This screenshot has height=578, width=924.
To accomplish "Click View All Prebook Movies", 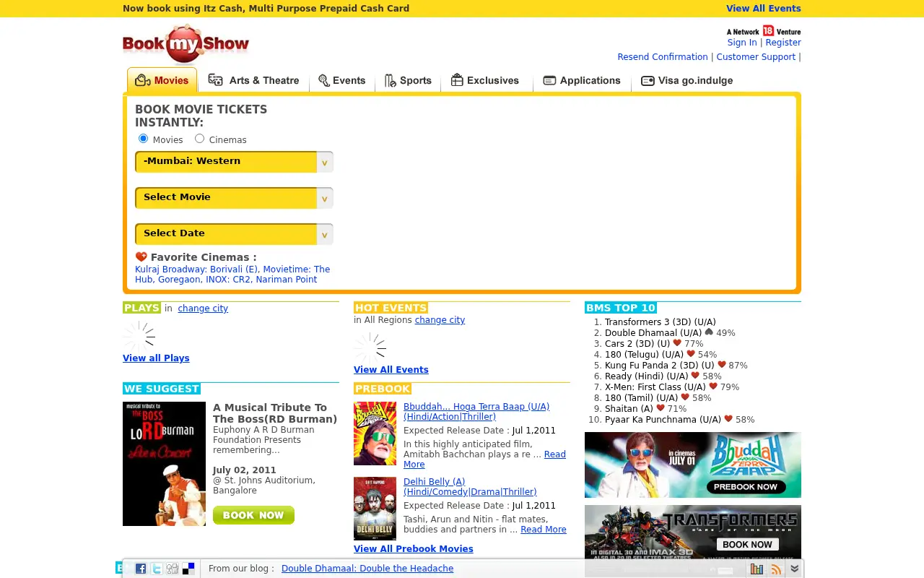I will (414, 549).
